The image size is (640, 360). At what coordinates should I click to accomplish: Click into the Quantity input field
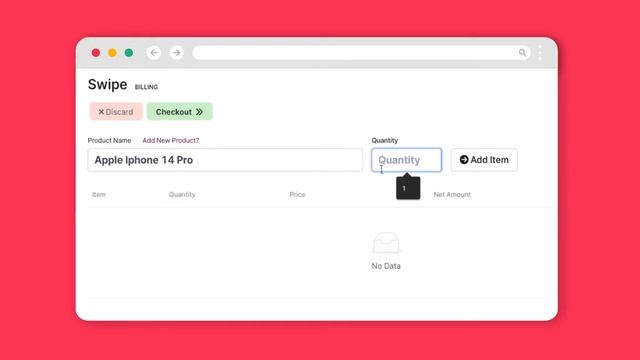pyautogui.click(x=407, y=160)
